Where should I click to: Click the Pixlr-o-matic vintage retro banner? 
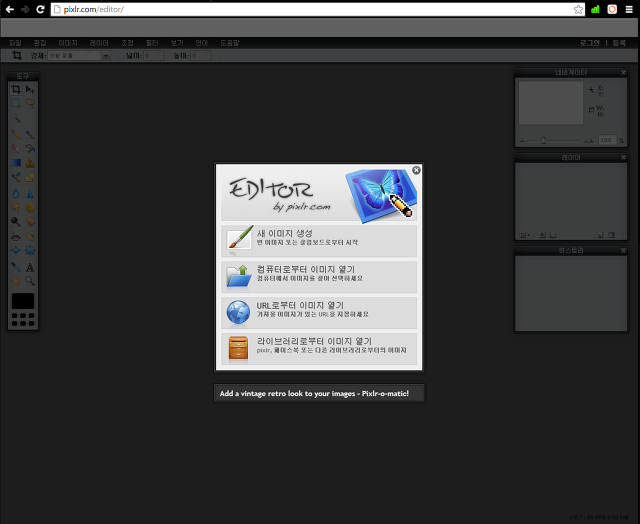pyautogui.click(x=319, y=393)
